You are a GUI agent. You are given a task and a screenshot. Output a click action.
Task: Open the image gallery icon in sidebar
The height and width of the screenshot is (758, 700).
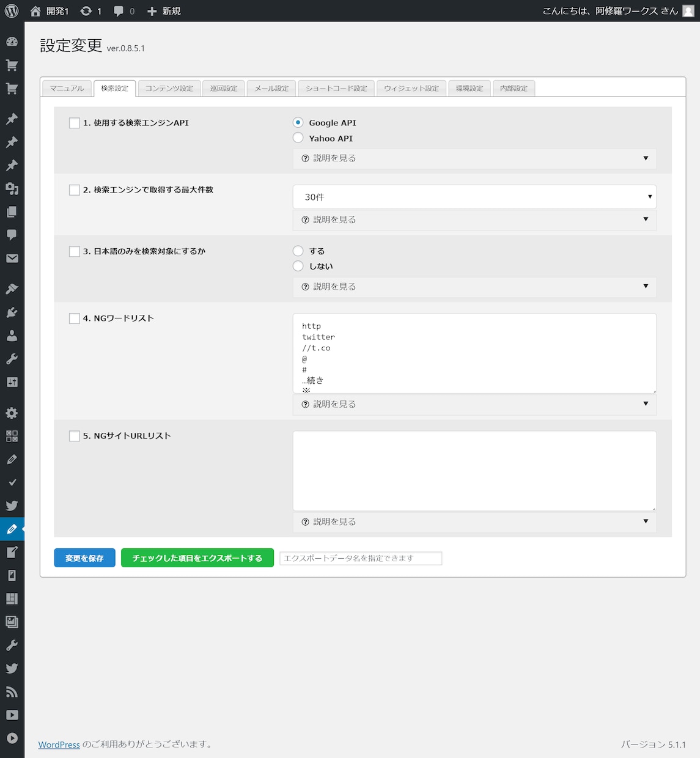(x=12, y=622)
